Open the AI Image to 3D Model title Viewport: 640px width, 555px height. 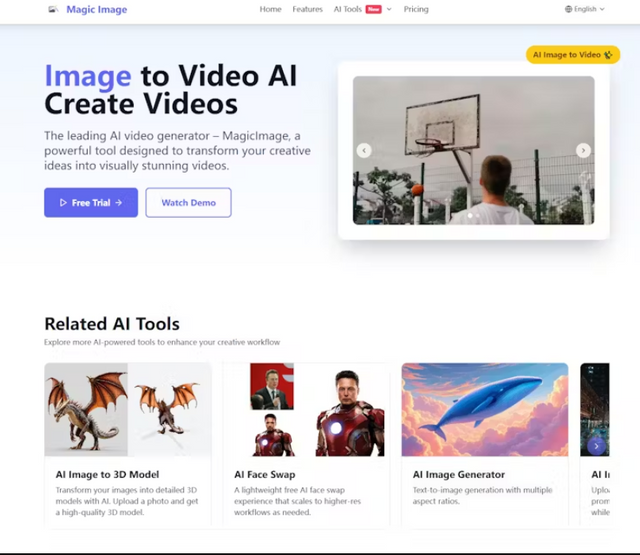click(x=107, y=474)
